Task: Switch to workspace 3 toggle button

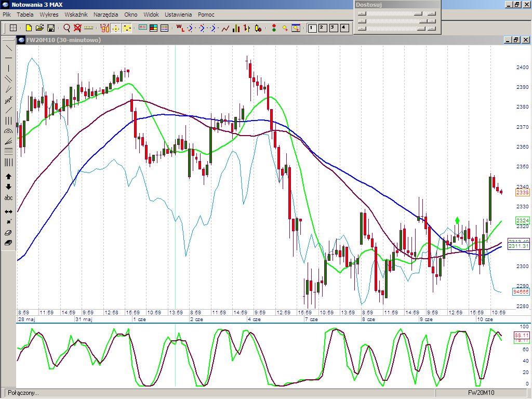Action: 333,28
